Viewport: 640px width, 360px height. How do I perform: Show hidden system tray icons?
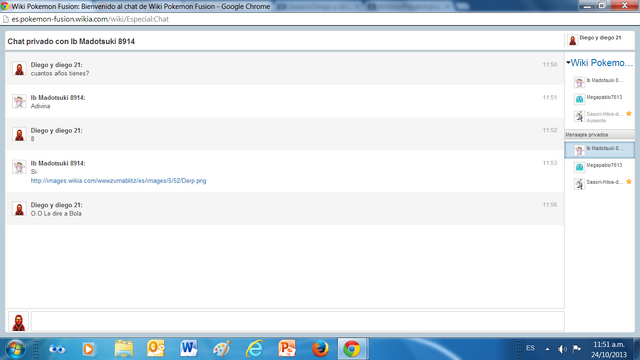(547, 349)
